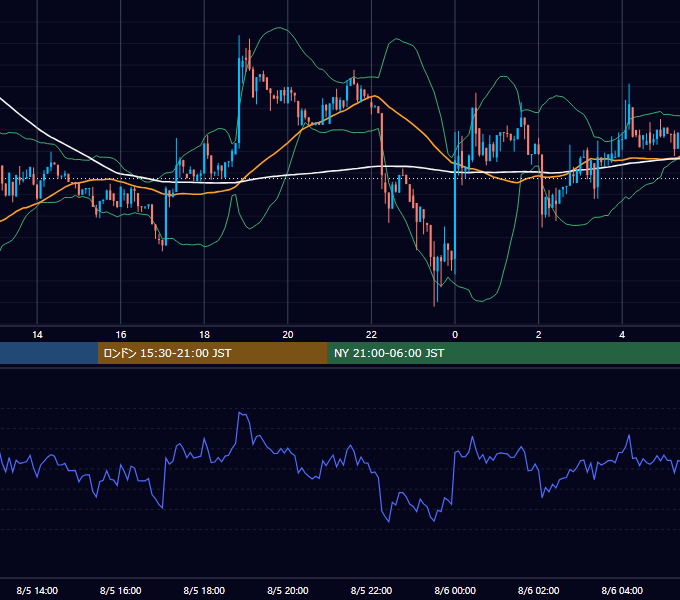Image resolution: width=680 pixels, height=600 pixels.
Task: Click the 8/5 16:00 date label
Action: tap(121, 590)
